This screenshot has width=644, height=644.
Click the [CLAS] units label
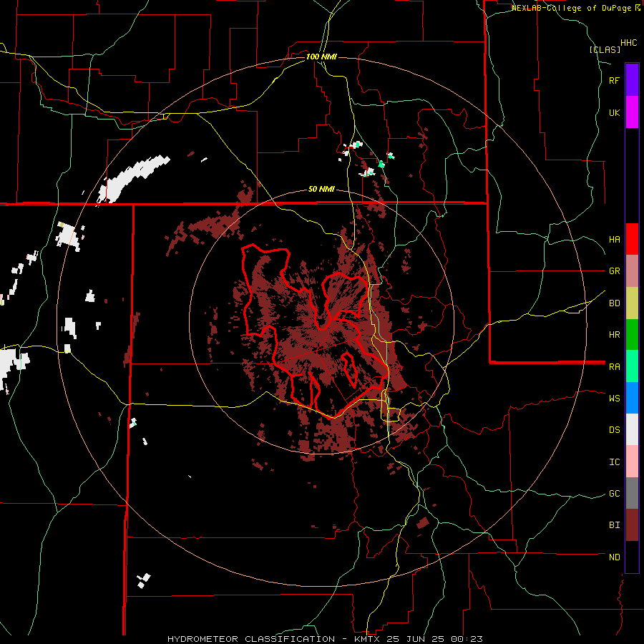click(605, 50)
